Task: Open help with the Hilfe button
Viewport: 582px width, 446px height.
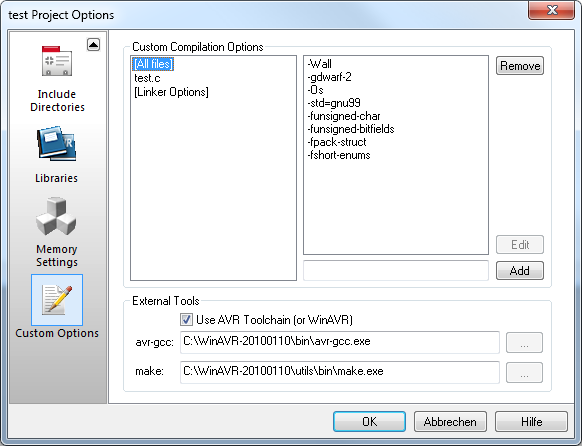Action: pos(532,422)
